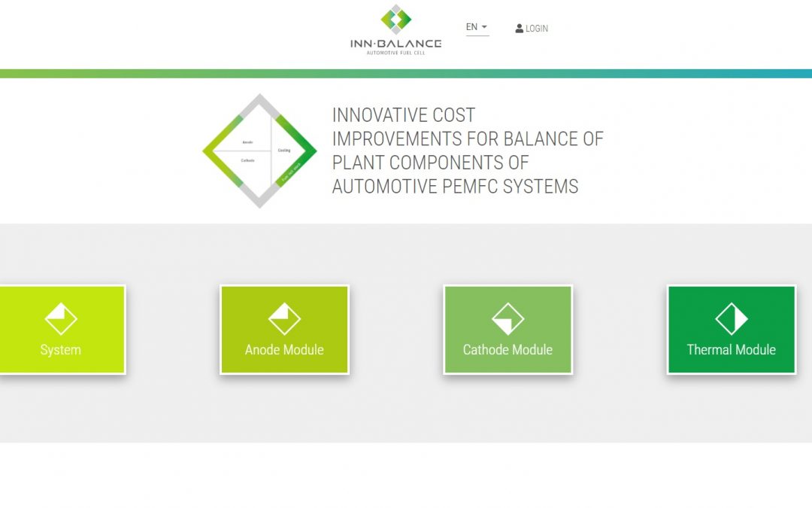Click the user icon beside LOGIN
The height and width of the screenshot is (508, 812).
(519, 29)
